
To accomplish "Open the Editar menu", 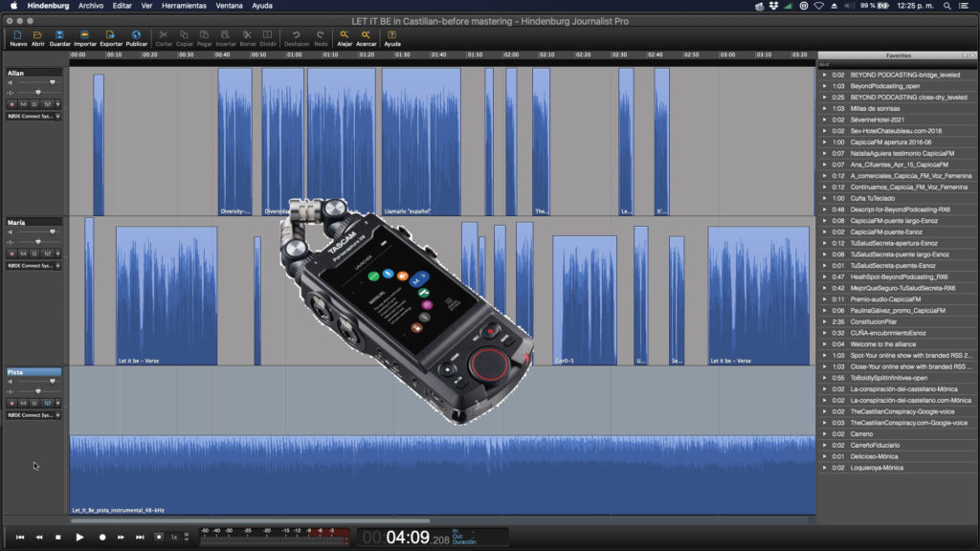I will click(x=122, y=6).
